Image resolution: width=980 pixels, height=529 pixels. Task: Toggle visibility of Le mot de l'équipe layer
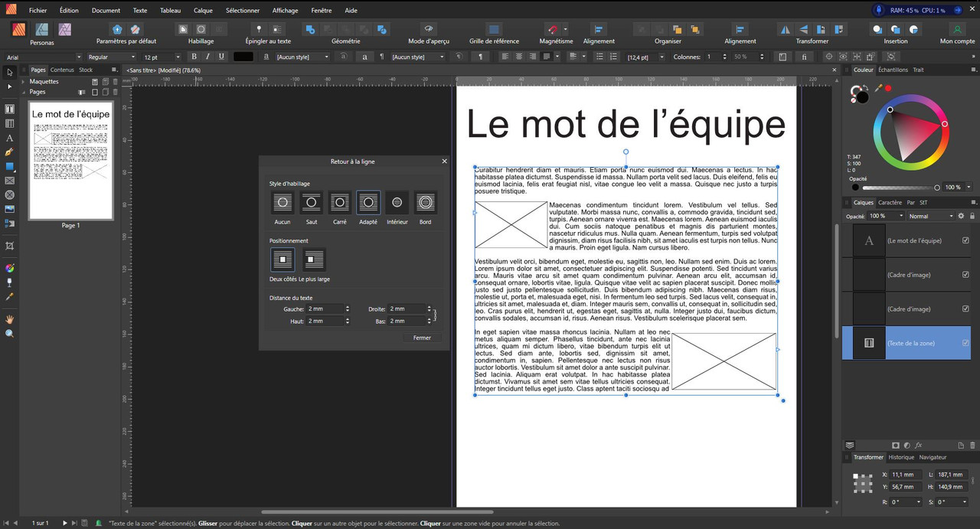tap(965, 240)
